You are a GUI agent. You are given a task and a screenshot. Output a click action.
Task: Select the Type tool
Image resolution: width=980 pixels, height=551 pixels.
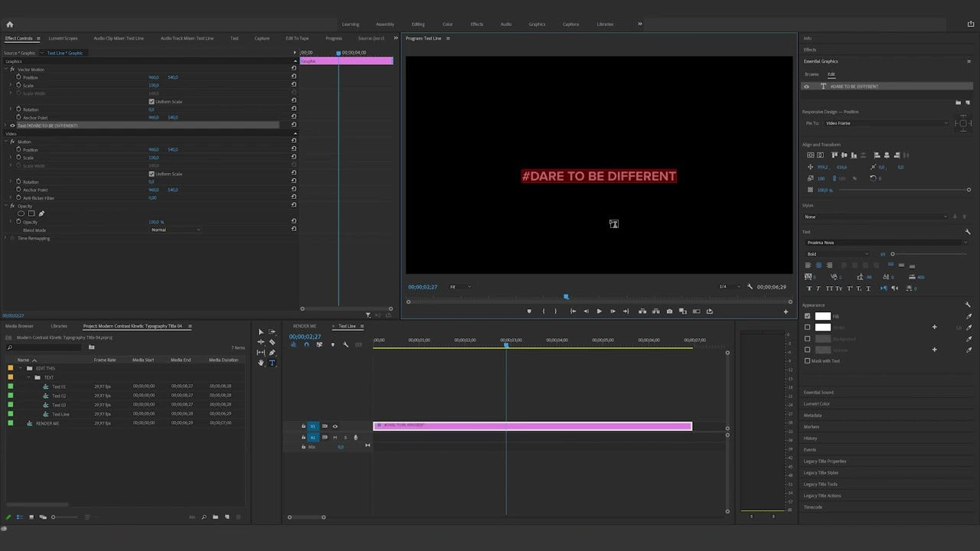[x=272, y=364]
